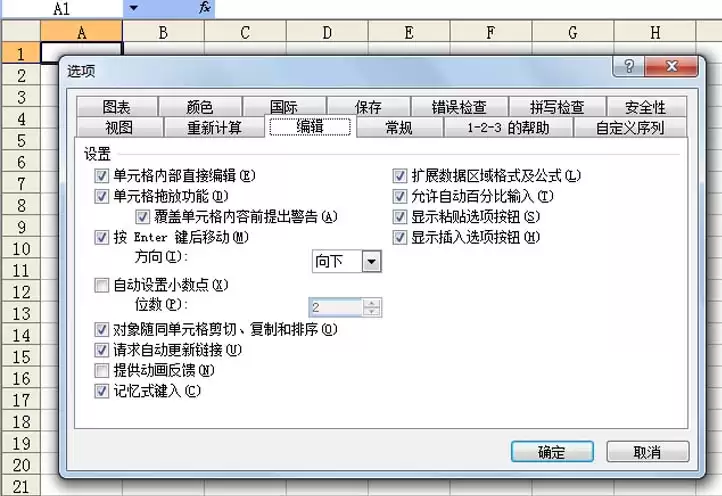The image size is (722, 496).
Task: Open the Name Box dropdown arrow
Action: click(133, 8)
